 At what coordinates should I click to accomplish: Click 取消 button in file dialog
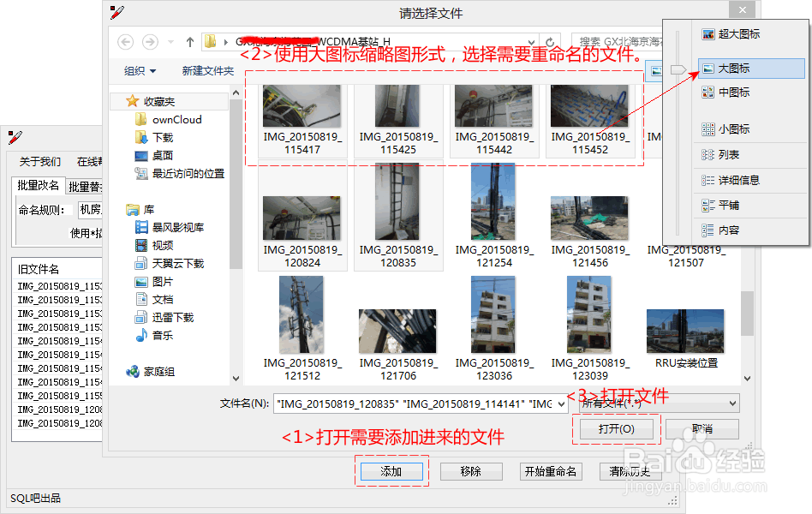702,429
